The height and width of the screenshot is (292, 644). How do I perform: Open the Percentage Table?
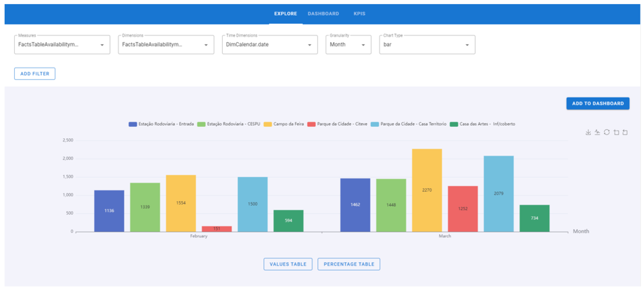(x=349, y=264)
